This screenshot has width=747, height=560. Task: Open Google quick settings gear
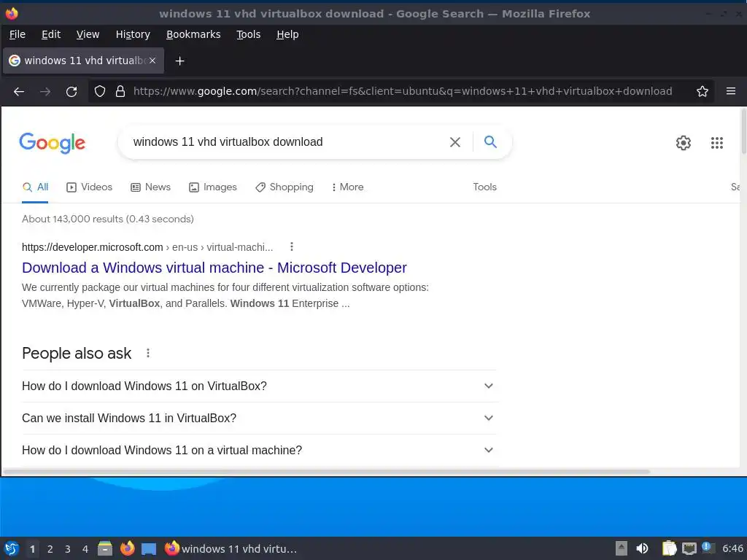[683, 143]
